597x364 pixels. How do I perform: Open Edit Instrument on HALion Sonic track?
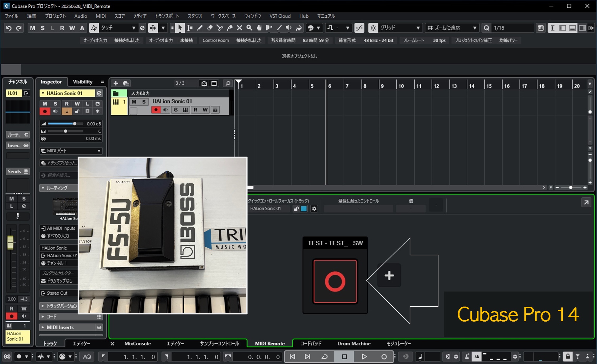176,110
